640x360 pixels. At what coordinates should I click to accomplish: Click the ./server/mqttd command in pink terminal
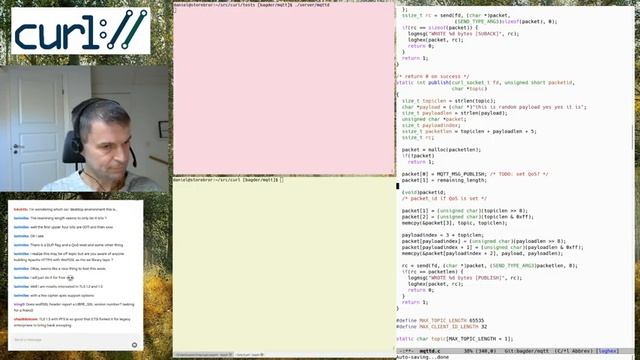(312, 5)
